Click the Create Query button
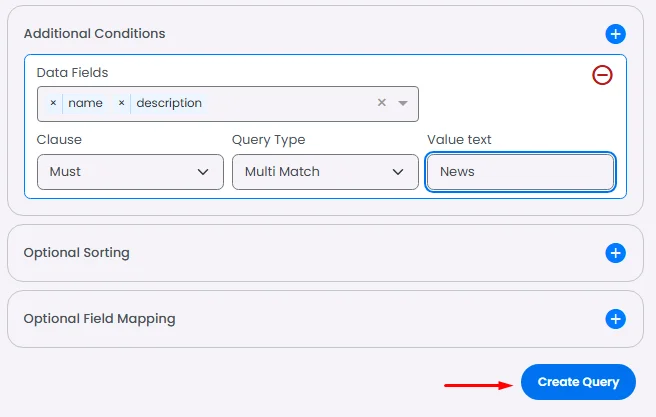656x417 pixels. [x=578, y=382]
